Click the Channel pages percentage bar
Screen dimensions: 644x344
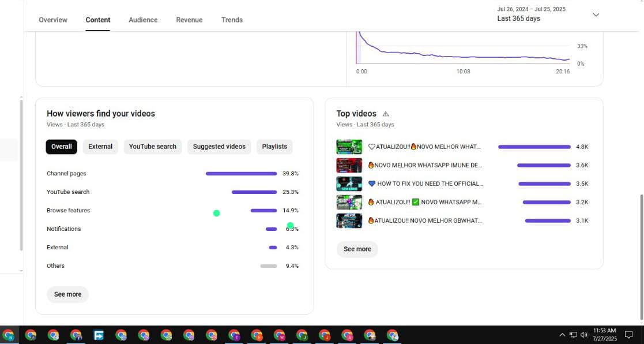click(241, 174)
